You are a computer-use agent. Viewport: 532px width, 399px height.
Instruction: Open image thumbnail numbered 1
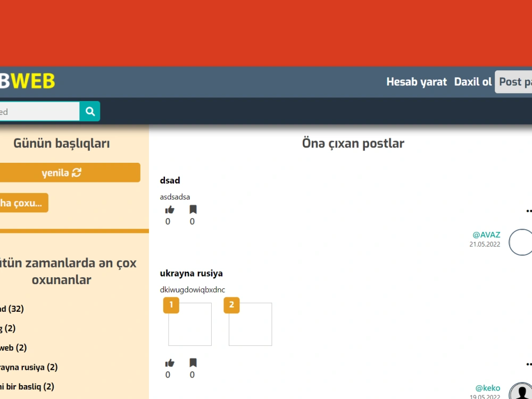(x=190, y=324)
